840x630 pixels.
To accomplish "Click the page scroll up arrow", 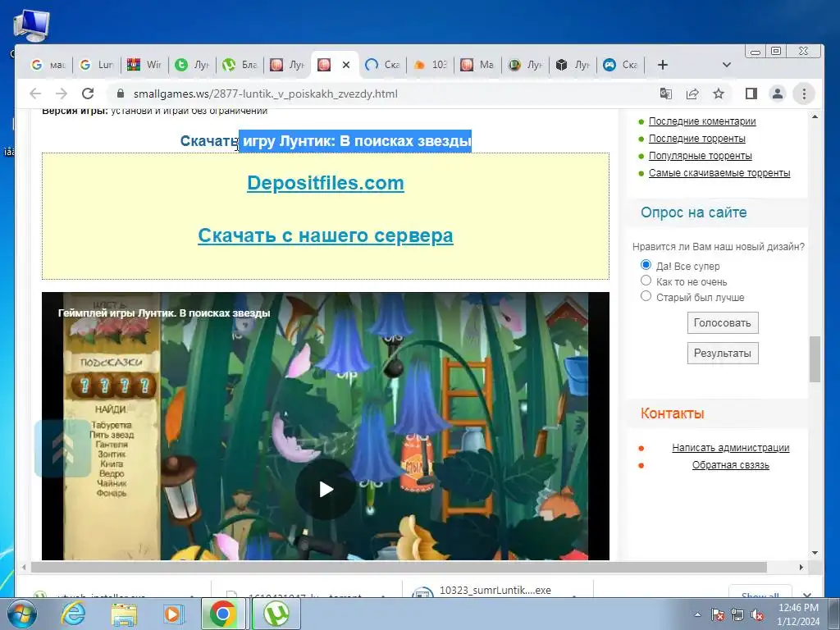I will pyautogui.click(x=815, y=116).
